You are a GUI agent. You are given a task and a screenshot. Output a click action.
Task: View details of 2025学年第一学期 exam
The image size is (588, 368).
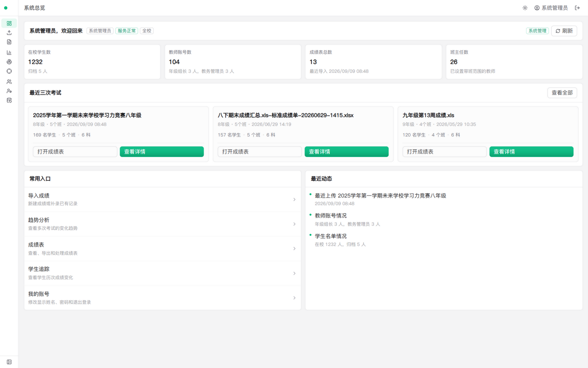pyautogui.click(x=162, y=152)
